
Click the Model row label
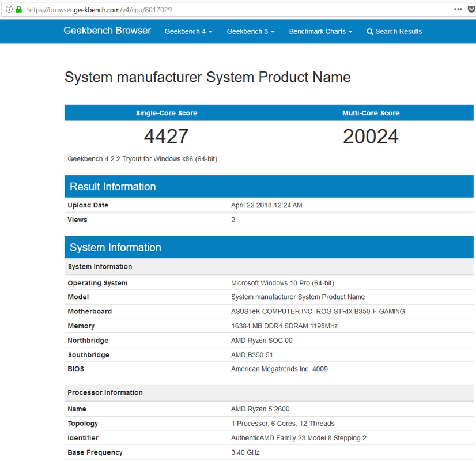click(x=78, y=297)
